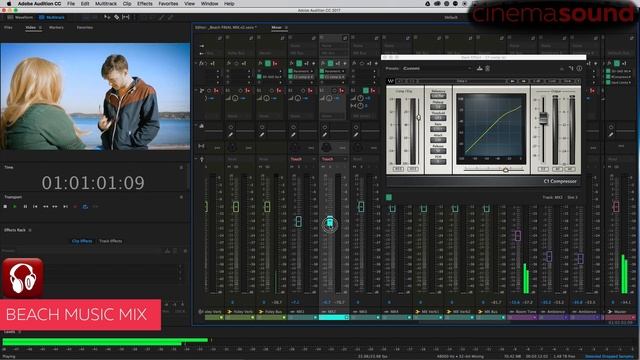This screenshot has width=640, height=360.
Task: Toggle the C1 comp effect power on MX2
Action: click(x=322, y=76)
